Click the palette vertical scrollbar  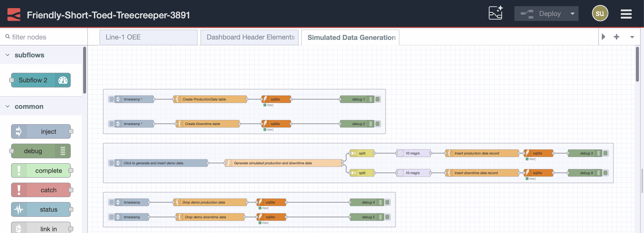point(85,70)
